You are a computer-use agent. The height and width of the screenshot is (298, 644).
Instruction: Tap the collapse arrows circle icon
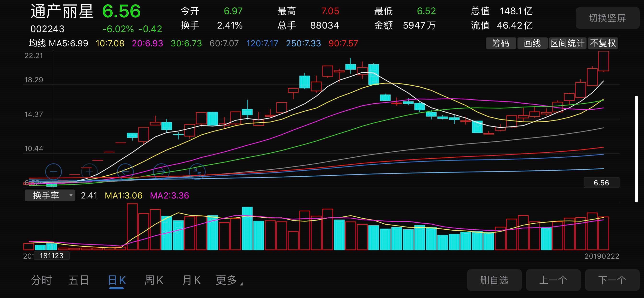[x=197, y=172]
